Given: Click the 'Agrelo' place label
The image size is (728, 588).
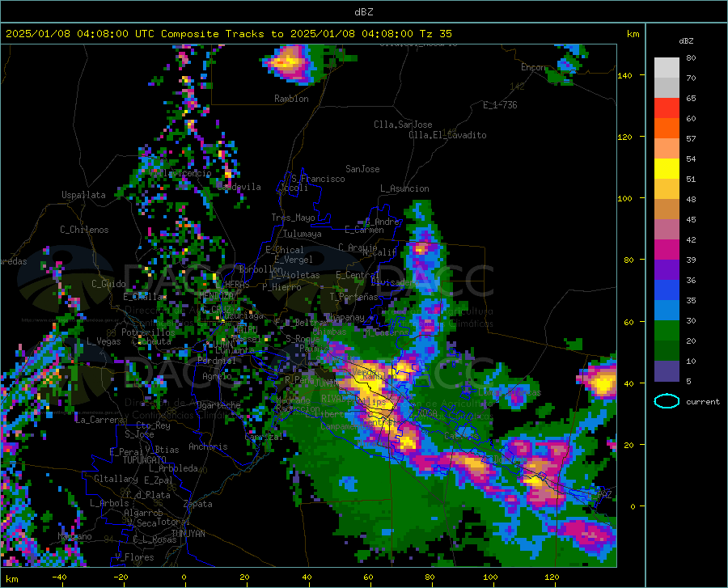Looking at the screenshot, I should coord(217,376).
